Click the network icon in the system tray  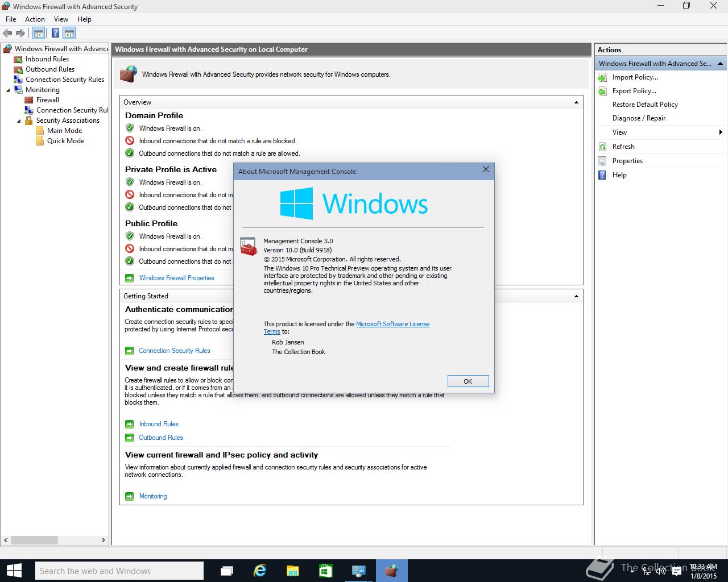[x=647, y=571]
